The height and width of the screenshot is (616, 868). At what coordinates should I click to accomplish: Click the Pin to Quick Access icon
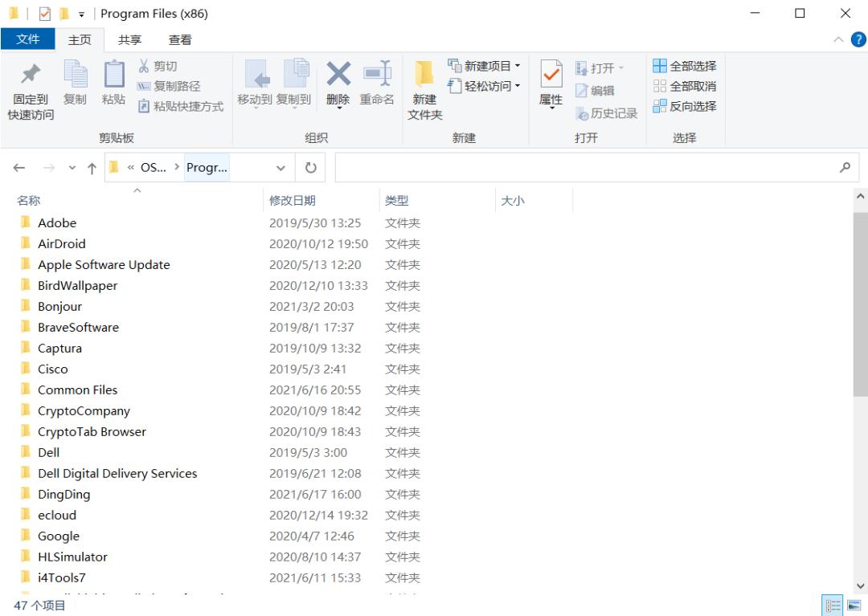[31, 76]
